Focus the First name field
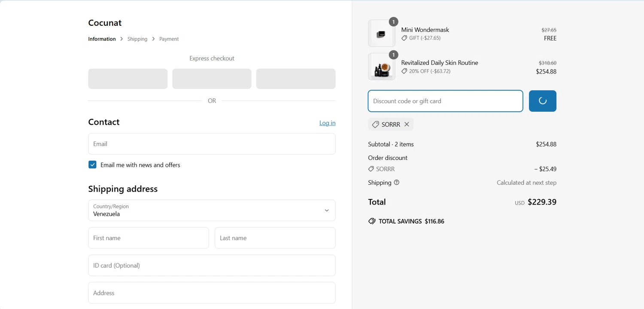This screenshot has height=309, width=644. [x=149, y=238]
